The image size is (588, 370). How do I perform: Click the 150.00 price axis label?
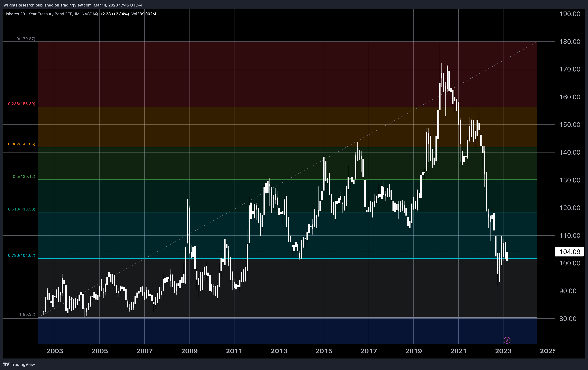tap(570, 125)
